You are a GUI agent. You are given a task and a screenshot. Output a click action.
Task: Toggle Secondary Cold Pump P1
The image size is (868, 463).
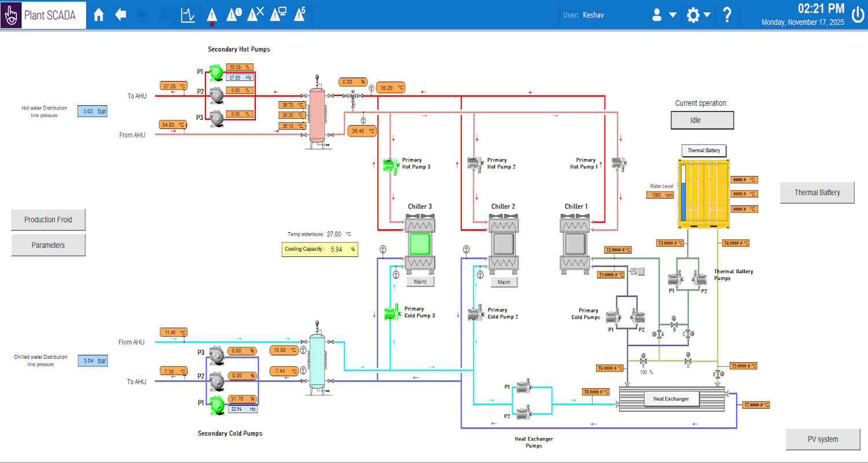[x=216, y=403]
